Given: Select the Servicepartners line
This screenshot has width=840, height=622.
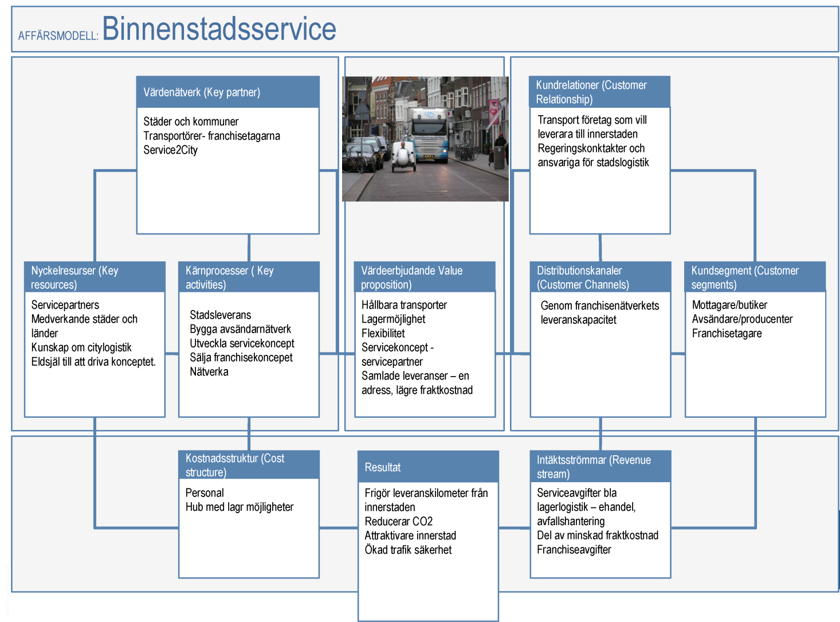Looking at the screenshot, I should pyautogui.click(x=65, y=305).
